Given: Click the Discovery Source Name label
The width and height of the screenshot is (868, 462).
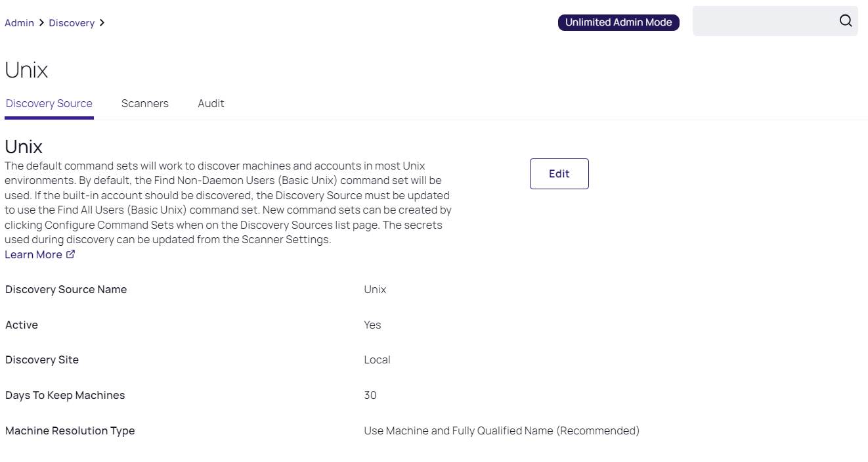Looking at the screenshot, I should 66,290.
